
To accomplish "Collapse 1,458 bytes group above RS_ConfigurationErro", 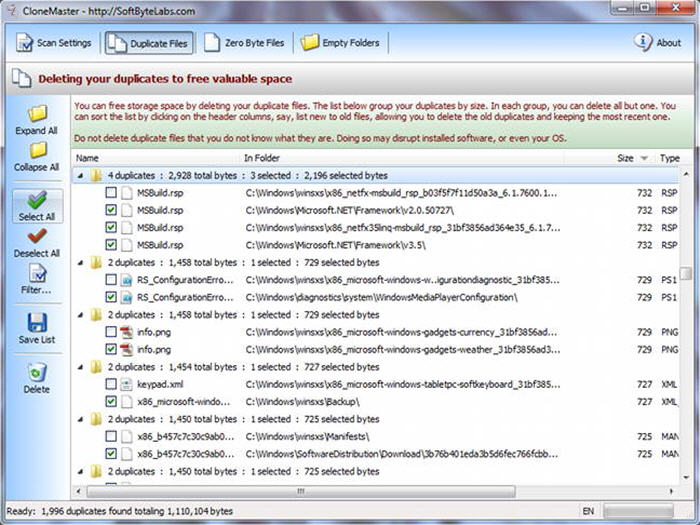I will 80,263.
